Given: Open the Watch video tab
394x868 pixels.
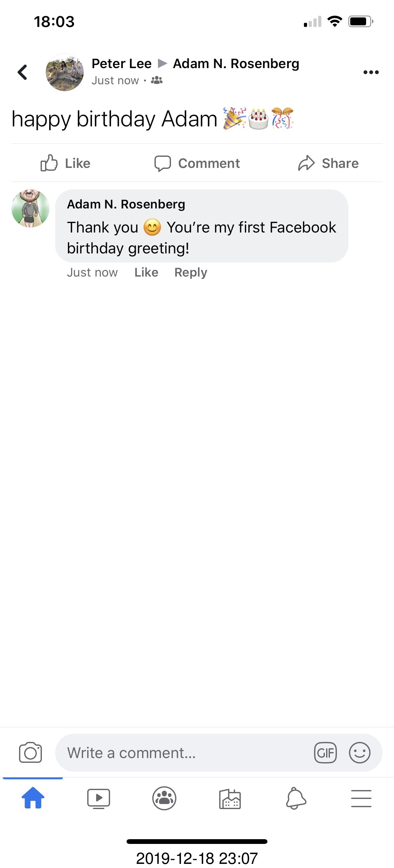Looking at the screenshot, I should click(98, 798).
